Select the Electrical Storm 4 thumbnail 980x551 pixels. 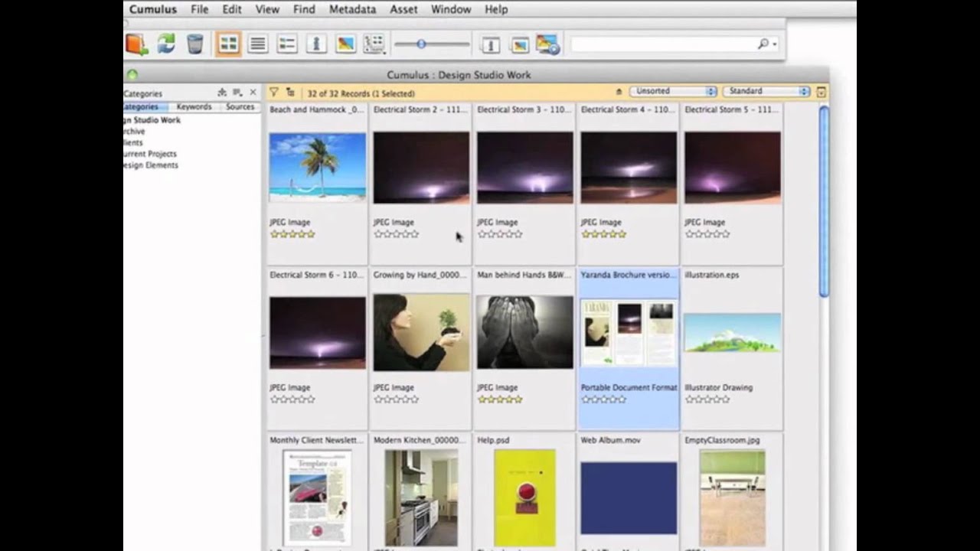(x=629, y=168)
